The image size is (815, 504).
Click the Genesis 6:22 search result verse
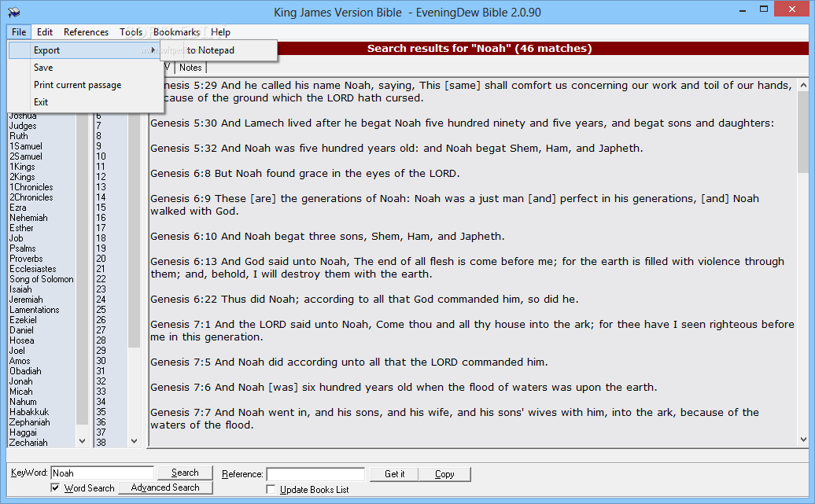[x=364, y=300]
